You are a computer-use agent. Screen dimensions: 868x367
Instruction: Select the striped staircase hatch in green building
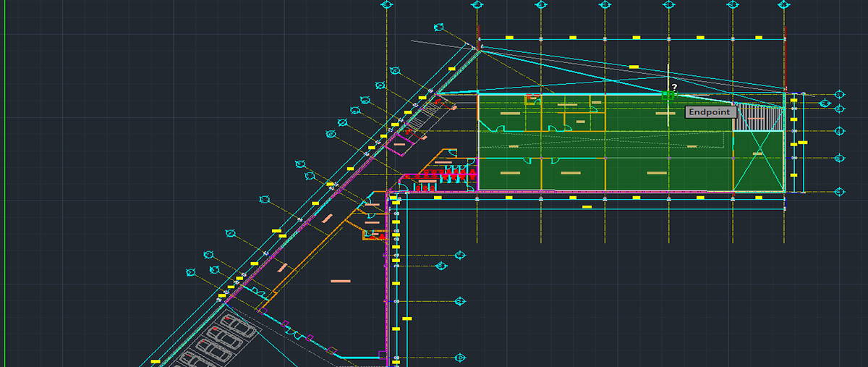[x=759, y=117]
